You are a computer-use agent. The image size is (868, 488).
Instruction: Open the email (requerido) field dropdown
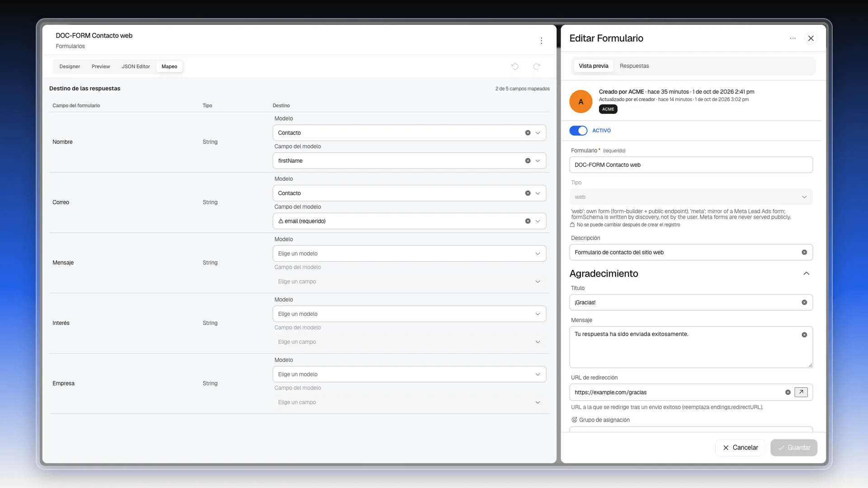[538, 221]
